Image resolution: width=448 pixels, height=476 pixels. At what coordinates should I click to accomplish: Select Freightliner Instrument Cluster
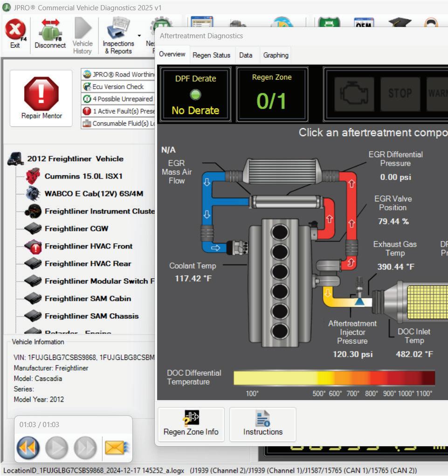click(x=100, y=211)
